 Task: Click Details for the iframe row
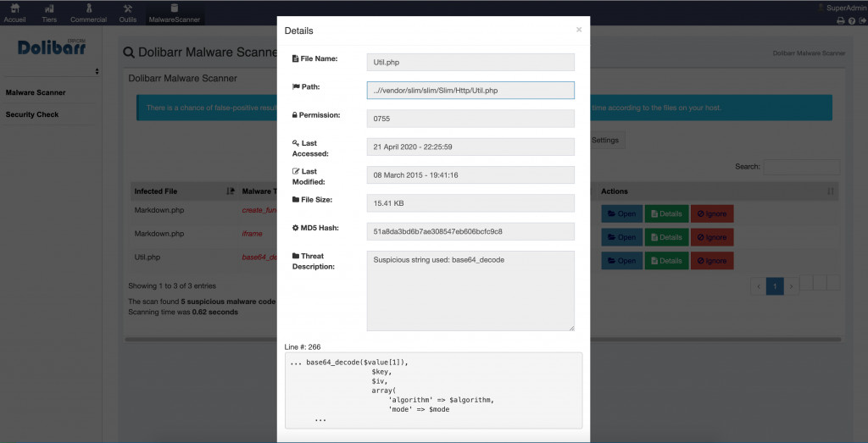[x=666, y=236]
